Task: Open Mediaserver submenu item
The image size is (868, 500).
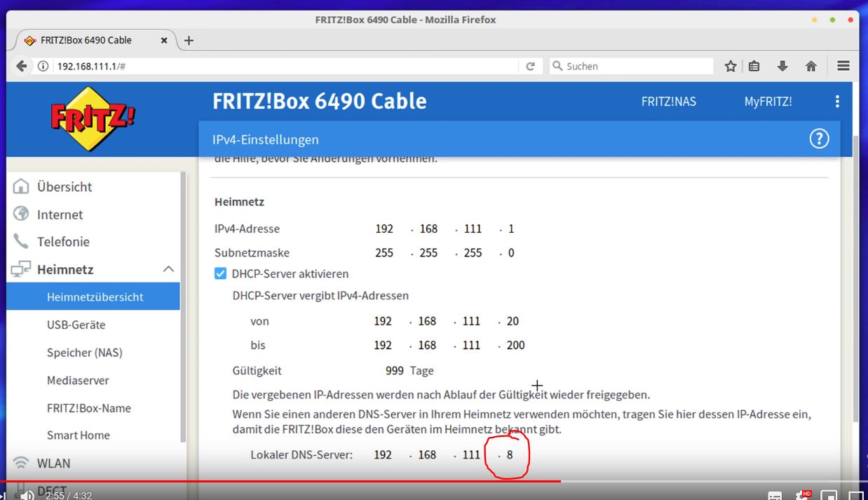Action: click(x=78, y=380)
